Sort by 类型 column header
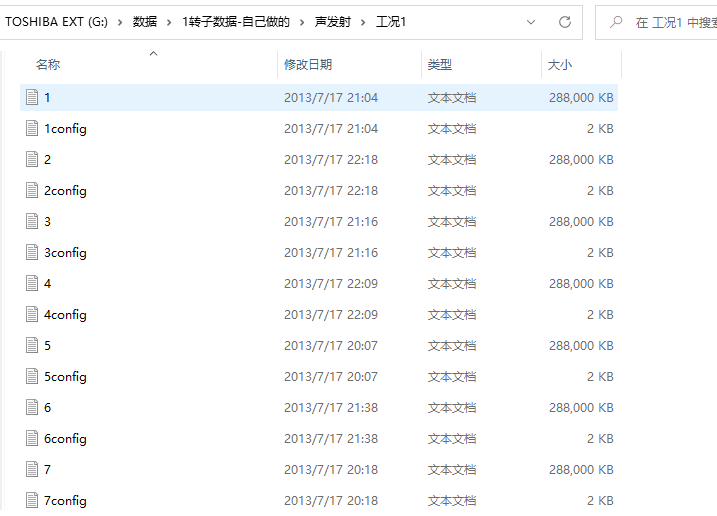 click(440, 65)
